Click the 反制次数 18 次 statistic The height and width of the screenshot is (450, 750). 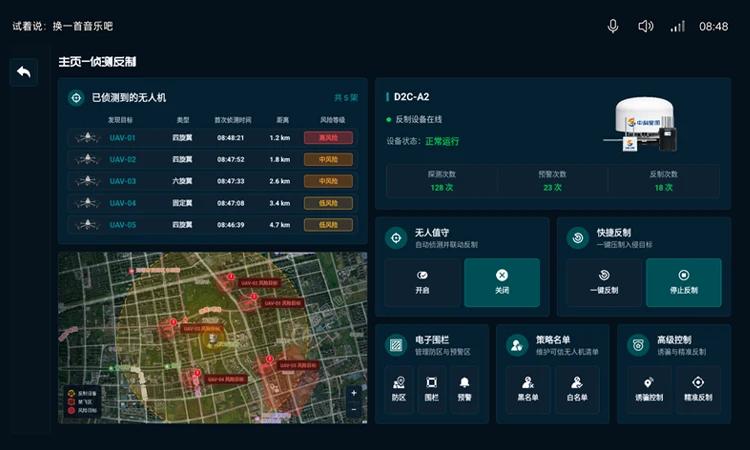point(663,181)
